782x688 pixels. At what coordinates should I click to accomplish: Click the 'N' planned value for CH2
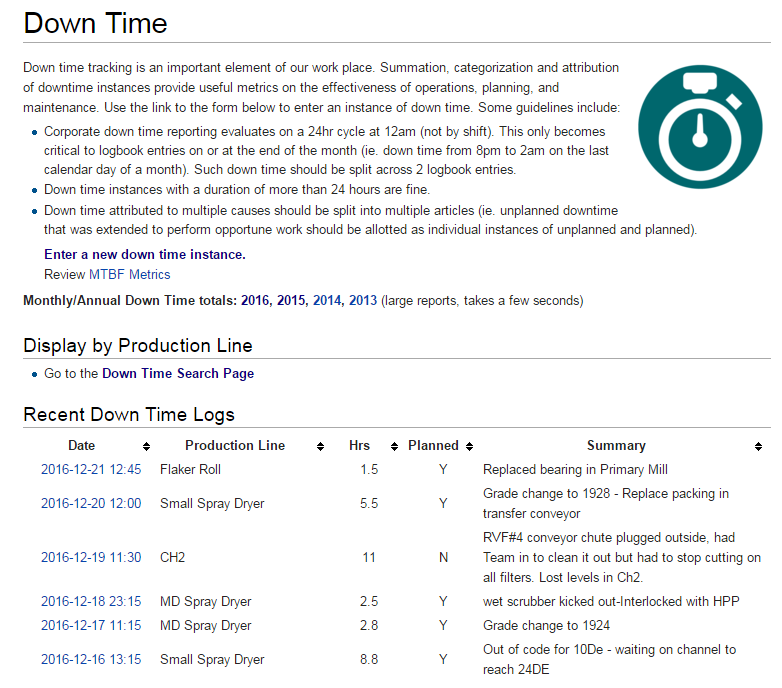(x=443, y=557)
